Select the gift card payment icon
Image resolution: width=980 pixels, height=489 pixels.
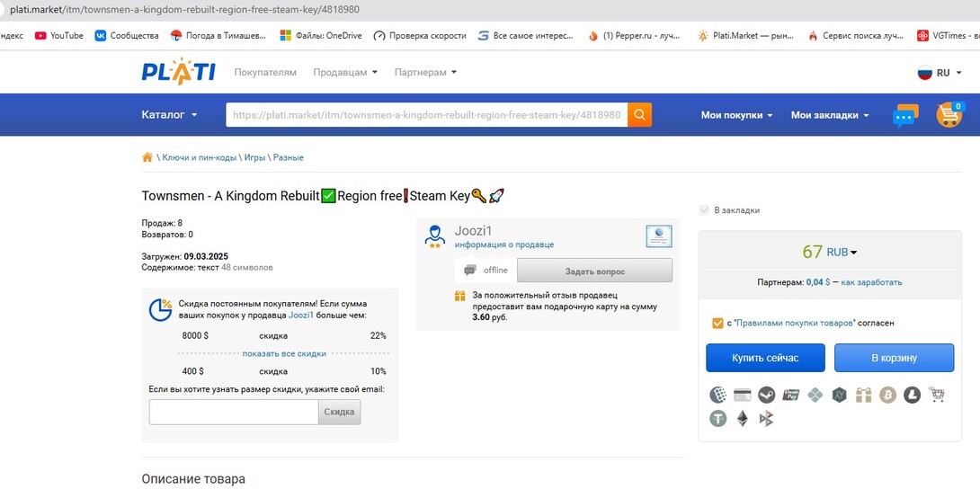coord(864,395)
